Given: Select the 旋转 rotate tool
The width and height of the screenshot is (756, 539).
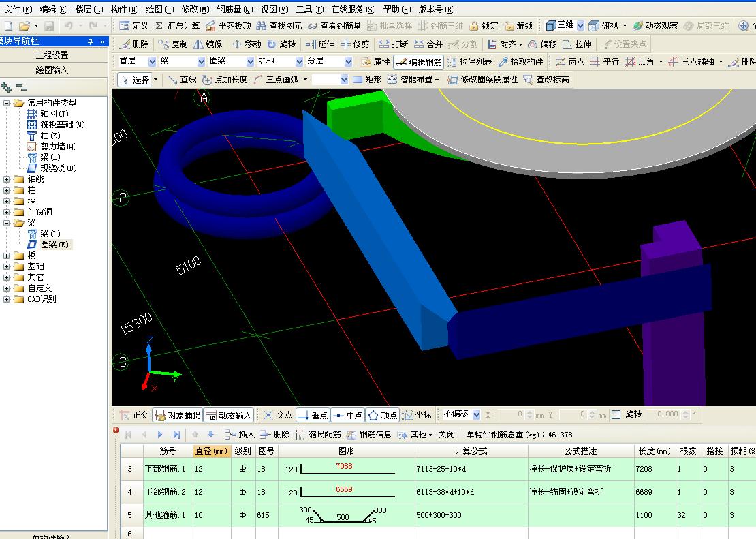Looking at the screenshot, I should (281, 44).
